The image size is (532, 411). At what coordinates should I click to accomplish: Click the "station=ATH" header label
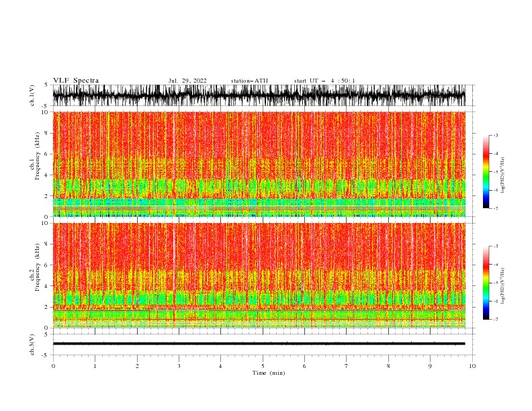tap(249, 81)
